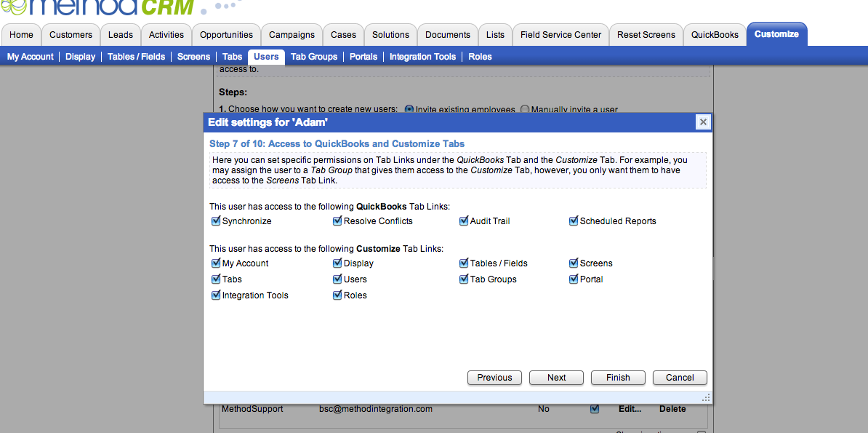Screen dimensions: 868x433
Task: Open Tabs sub-tab link
Action: [233, 57]
